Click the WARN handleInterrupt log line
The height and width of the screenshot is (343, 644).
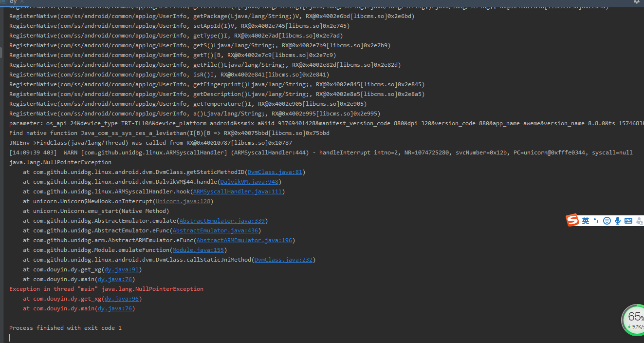click(x=321, y=152)
